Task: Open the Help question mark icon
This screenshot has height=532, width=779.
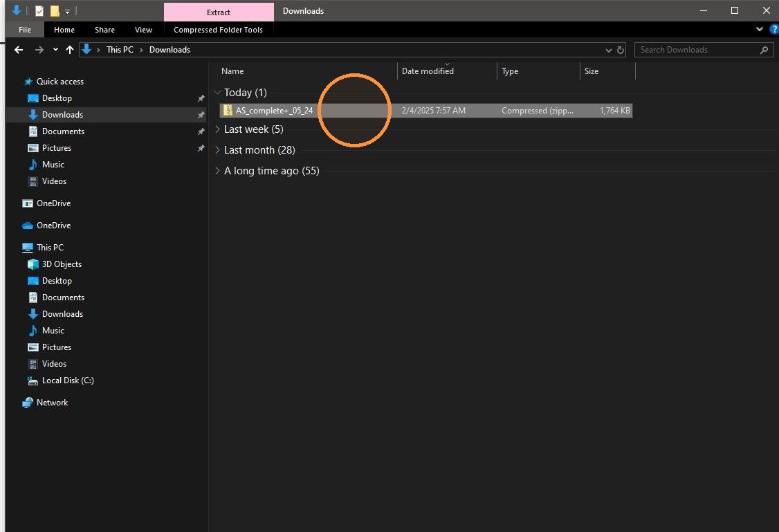Action: point(774,29)
